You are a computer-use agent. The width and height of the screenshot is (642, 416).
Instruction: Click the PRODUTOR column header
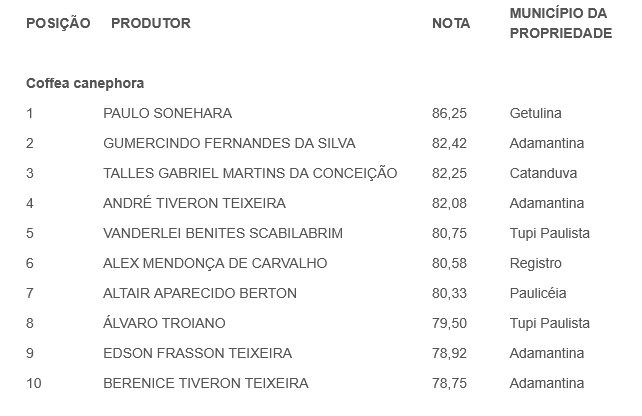point(151,23)
